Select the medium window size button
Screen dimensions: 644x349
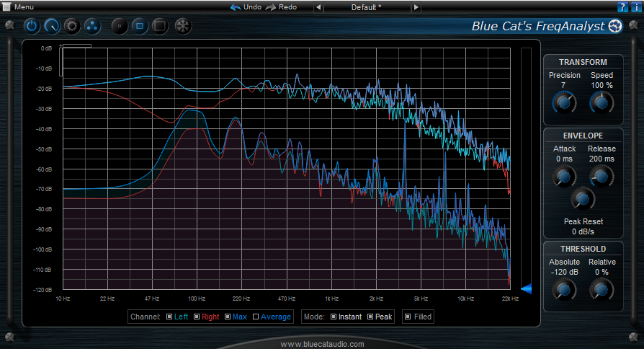(x=140, y=26)
